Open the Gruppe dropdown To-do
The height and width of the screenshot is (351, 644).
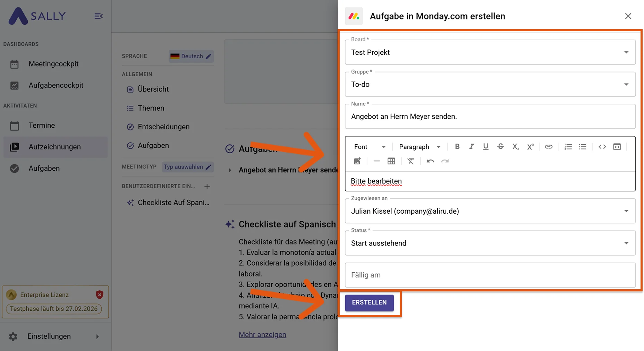pyautogui.click(x=490, y=84)
